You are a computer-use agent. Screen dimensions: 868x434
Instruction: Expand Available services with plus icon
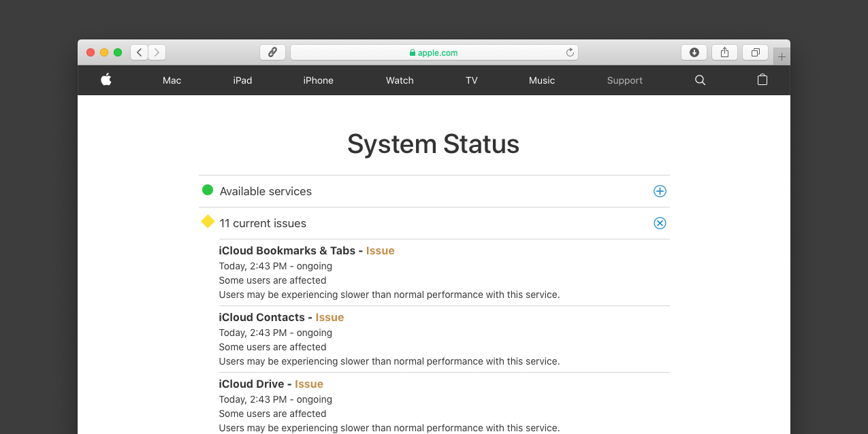coord(660,191)
